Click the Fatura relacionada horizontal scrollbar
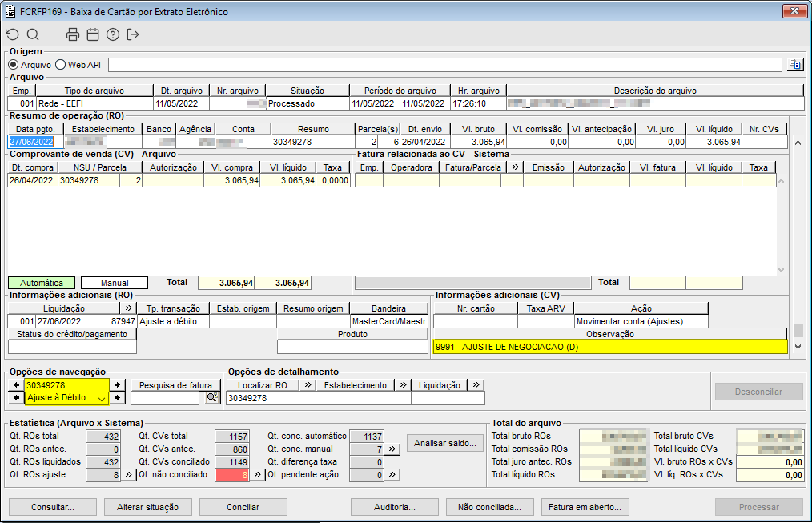This screenshot has height=523, width=812. (x=472, y=282)
